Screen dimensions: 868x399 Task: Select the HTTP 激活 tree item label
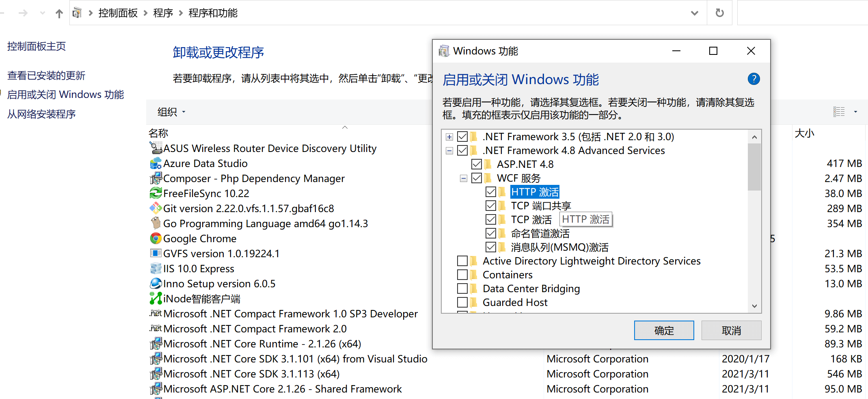(x=535, y=192)
